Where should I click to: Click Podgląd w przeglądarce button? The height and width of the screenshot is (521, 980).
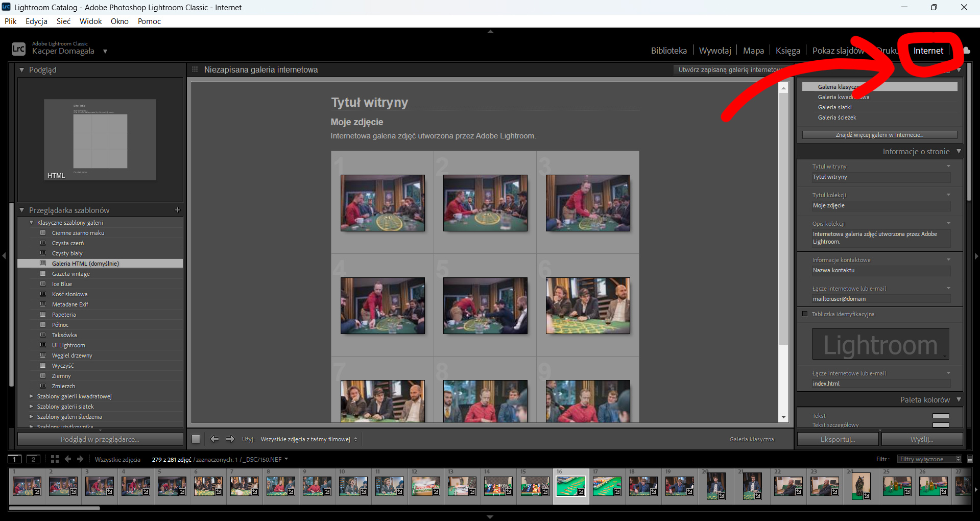(x=100, y=439)
